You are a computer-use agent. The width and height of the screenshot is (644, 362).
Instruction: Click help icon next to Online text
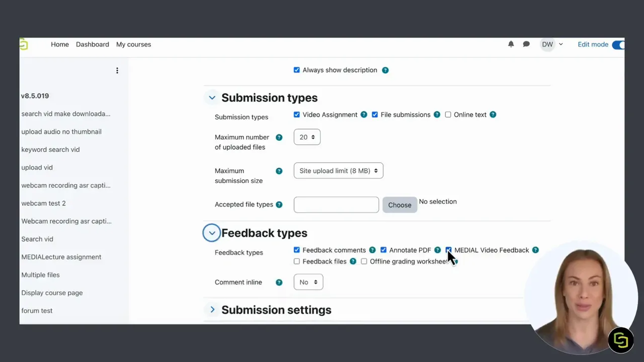pyautogui.click(x=493, y=115)
